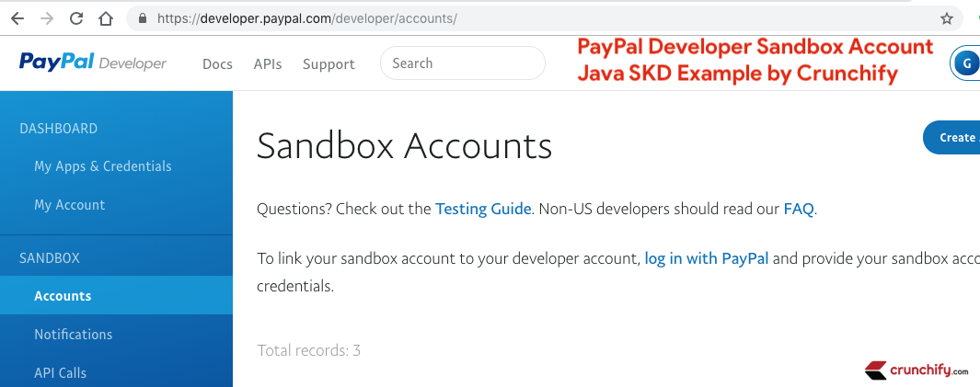The height and width of the screenshot is (387, 980).
Task: Open My Account in the sidebar
Action: [x=70, y=205]
